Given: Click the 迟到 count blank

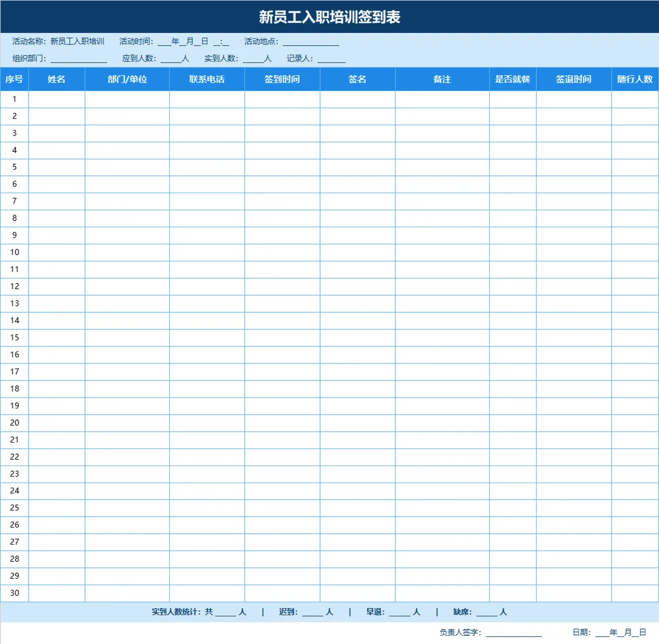Looking at the screenshot, I should [312, 612].
